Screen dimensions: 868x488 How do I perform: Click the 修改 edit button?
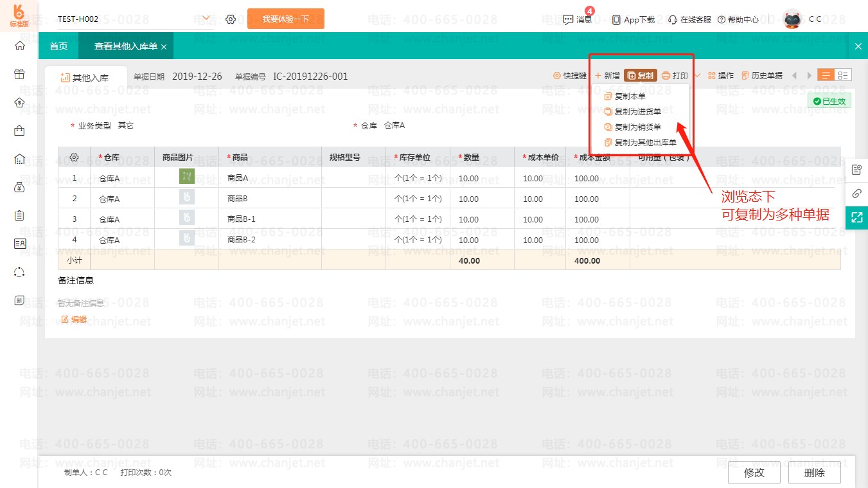pos(754,473)
